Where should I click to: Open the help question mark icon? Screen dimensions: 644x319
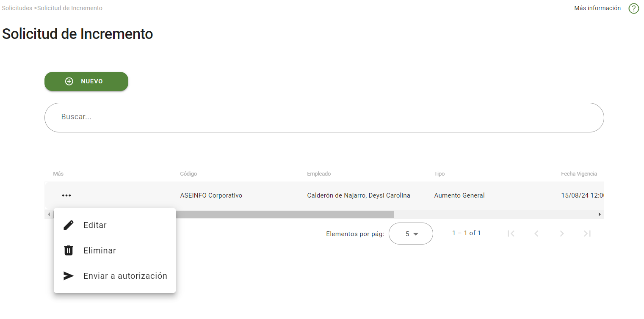point(633,8)
